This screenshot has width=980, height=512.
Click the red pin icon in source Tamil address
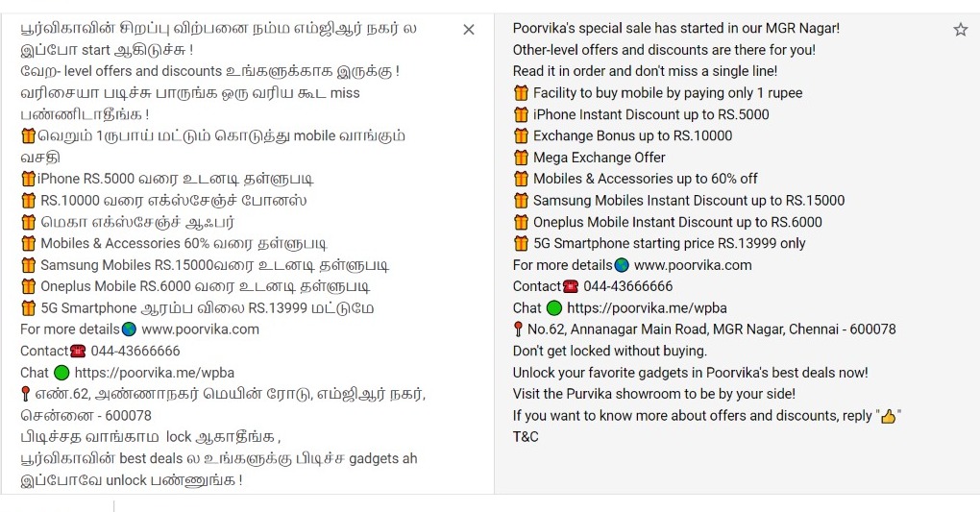(26, 394)
